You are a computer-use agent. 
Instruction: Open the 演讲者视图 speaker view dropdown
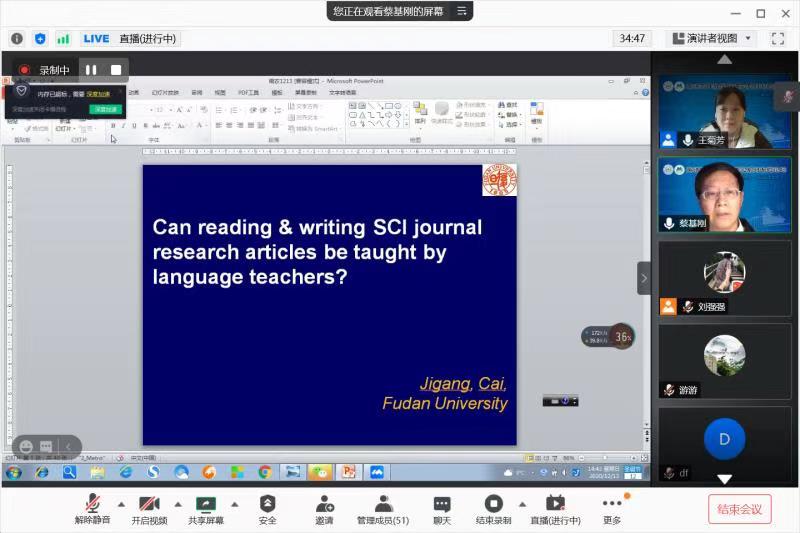pyautogui.click(x=711, y=38)
